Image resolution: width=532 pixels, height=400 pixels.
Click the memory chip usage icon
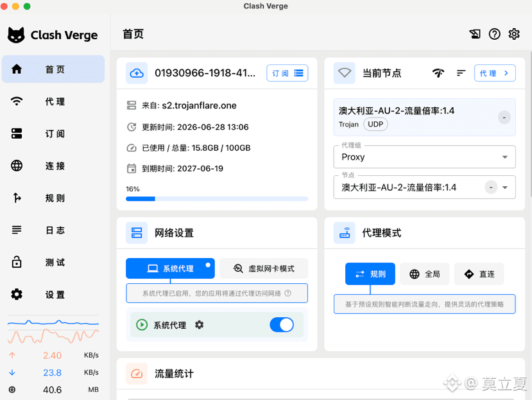tap(12, 390)
